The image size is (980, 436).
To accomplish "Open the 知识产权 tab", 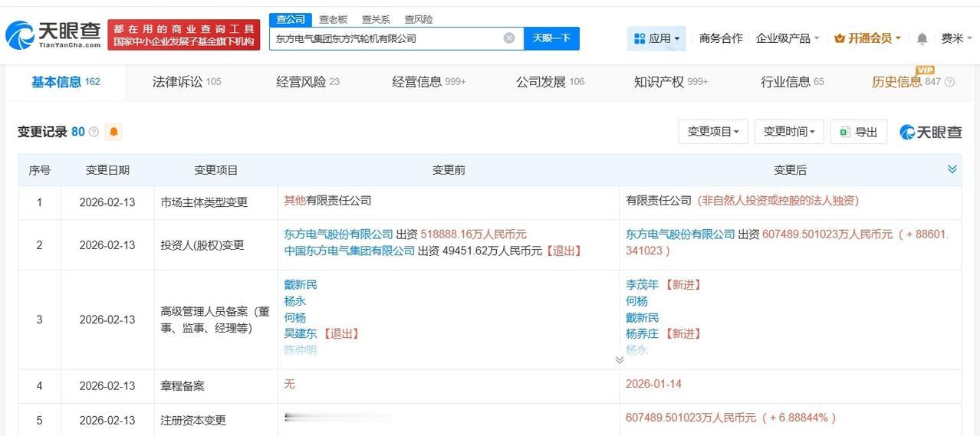I will click(671, 82).
